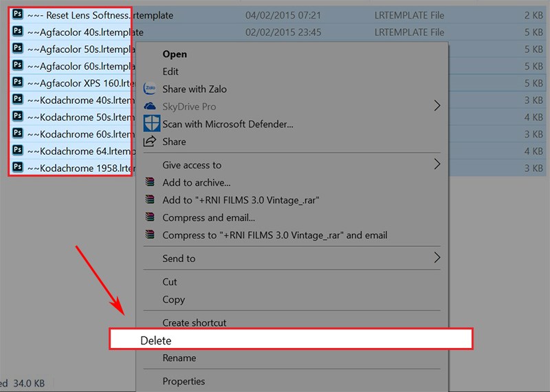Screen dimensions: 550x392
Task: Click WinRAR icon beside Compress to rar and email
Action: pos(150,235)
